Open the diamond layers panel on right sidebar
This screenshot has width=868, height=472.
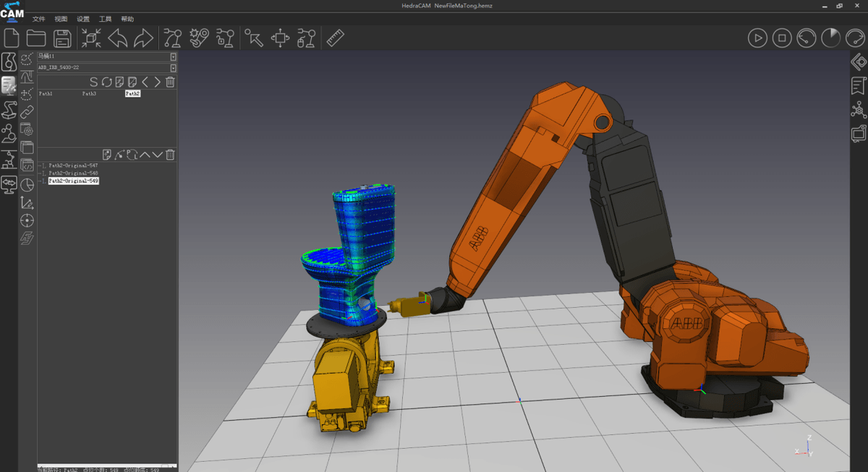pos(859,62)
